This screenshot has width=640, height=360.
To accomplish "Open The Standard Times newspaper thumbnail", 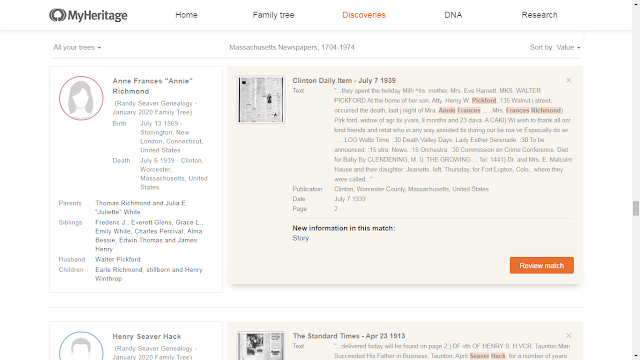I will (261, 346).
